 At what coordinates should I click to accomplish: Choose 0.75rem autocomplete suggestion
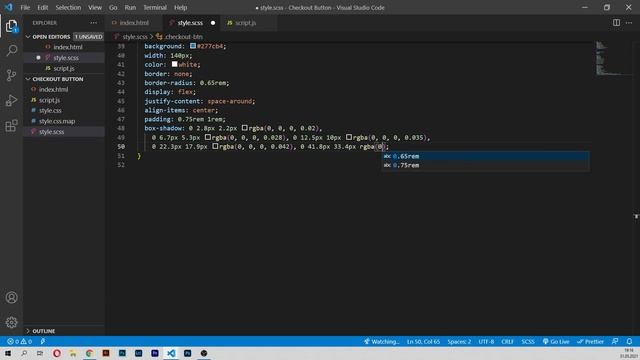click(485, 165)
